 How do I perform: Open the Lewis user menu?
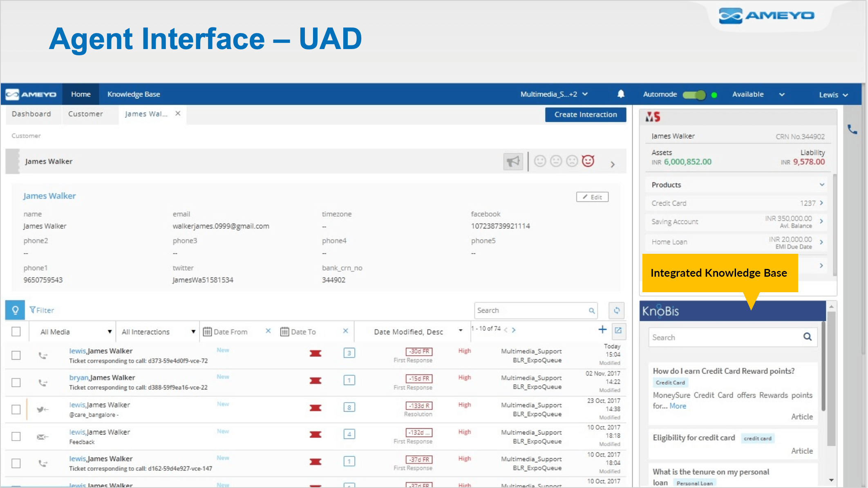point(833,95)
